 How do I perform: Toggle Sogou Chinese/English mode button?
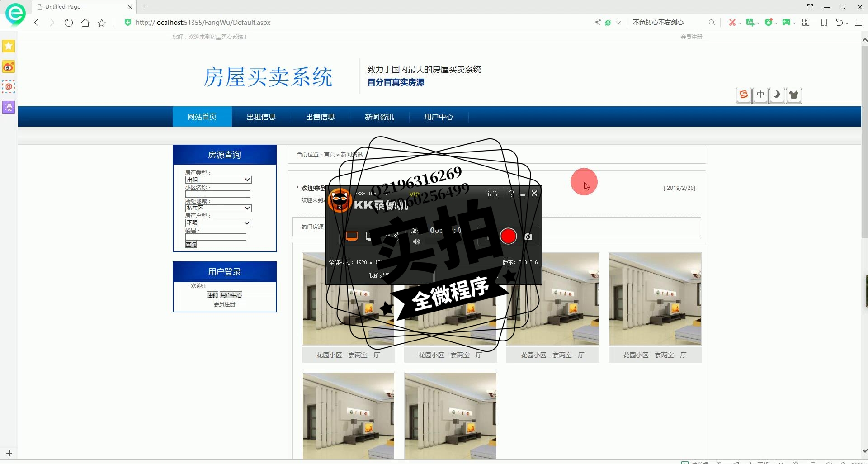point(760,95)
